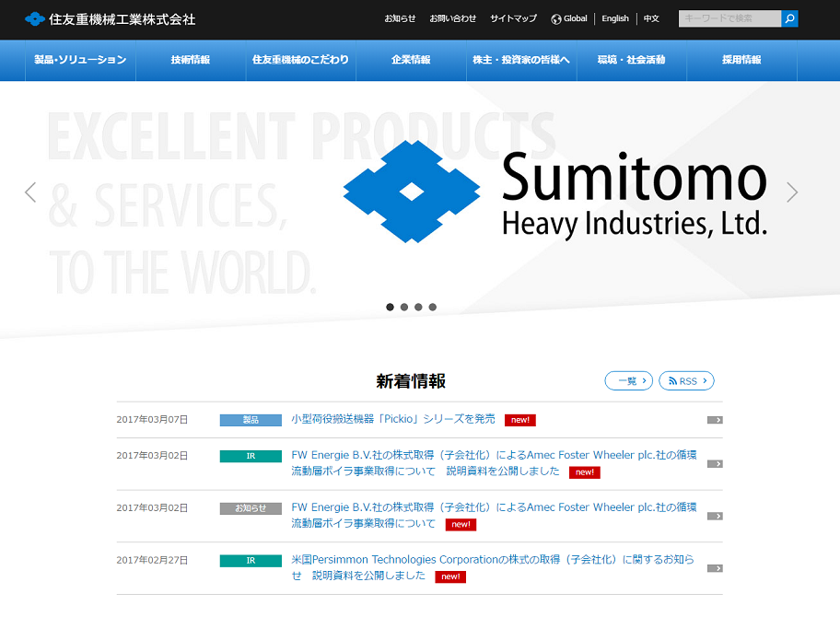The image size is (840, 617).
Task: Click the search magnifier button
Action: click(789, 18)
